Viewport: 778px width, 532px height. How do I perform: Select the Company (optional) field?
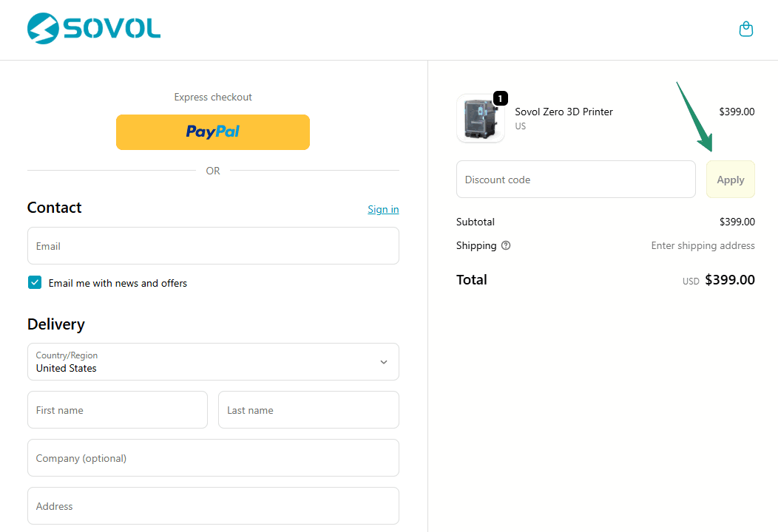click(x=213, y=458)
